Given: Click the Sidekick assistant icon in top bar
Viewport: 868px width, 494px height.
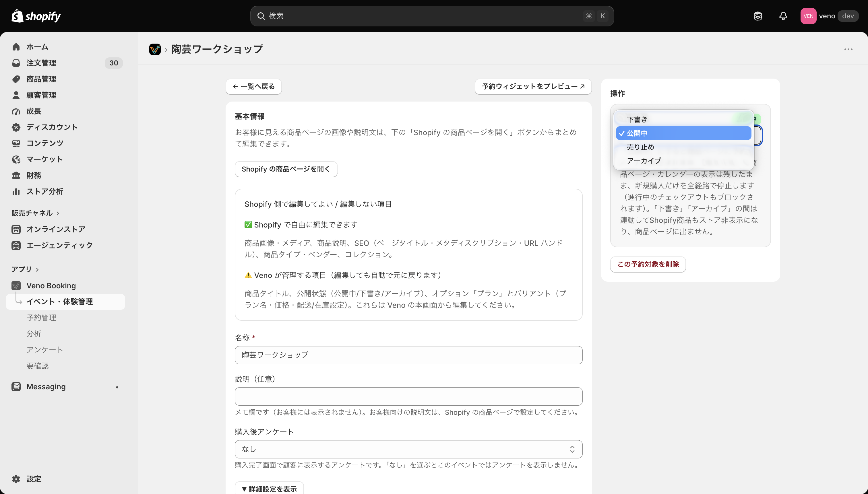Looking at the screenshot, I should pyautogui.click(x=758, y=16).
